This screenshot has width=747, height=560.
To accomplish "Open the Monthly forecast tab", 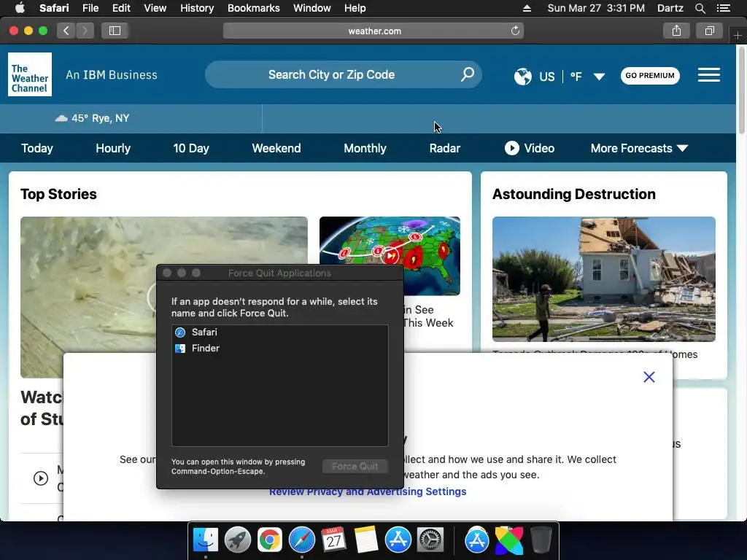I will [365, 148].
